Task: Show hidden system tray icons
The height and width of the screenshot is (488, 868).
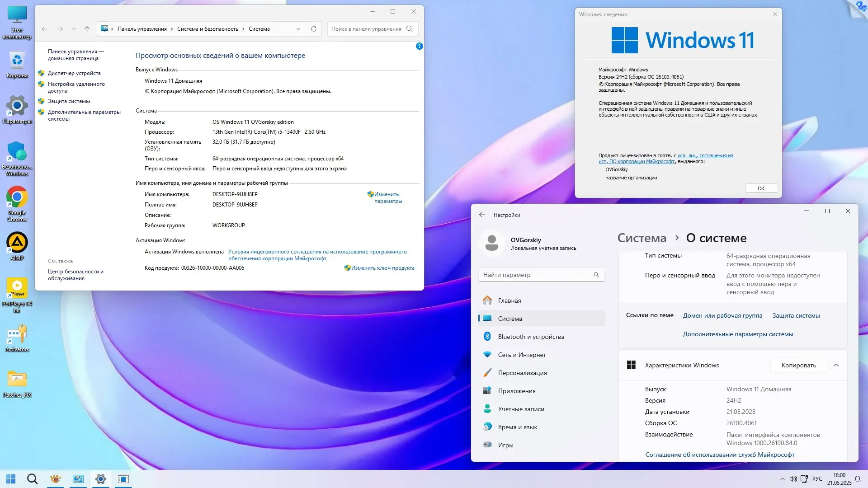Action: pyautogui.click(x=782, y=479)
